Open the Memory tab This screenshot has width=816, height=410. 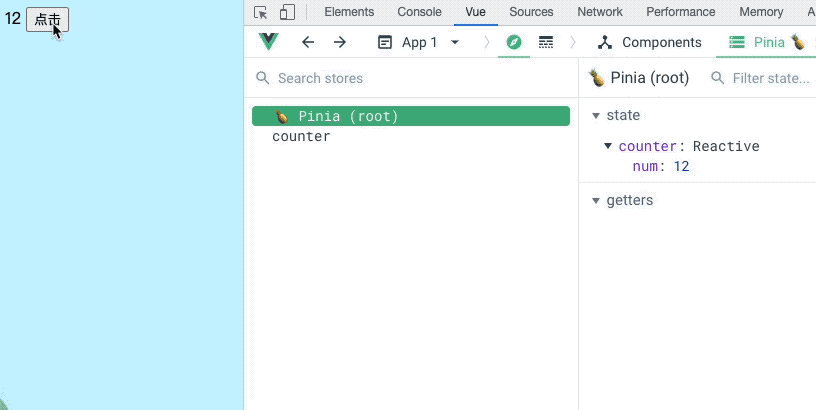click(x=761, y=12)
